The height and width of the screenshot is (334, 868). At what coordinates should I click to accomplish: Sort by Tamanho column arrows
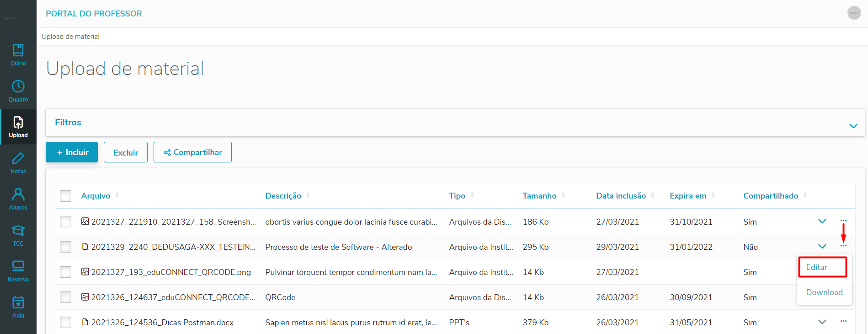click(x=563, y=195)
